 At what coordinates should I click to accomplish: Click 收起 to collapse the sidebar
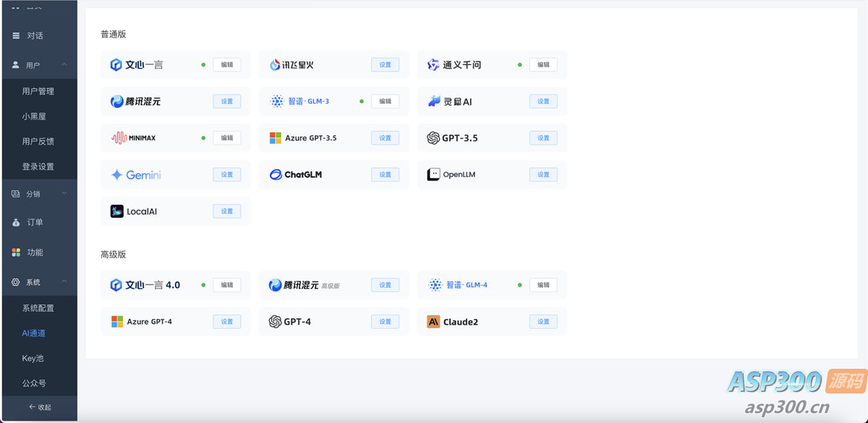pos(40,407)
